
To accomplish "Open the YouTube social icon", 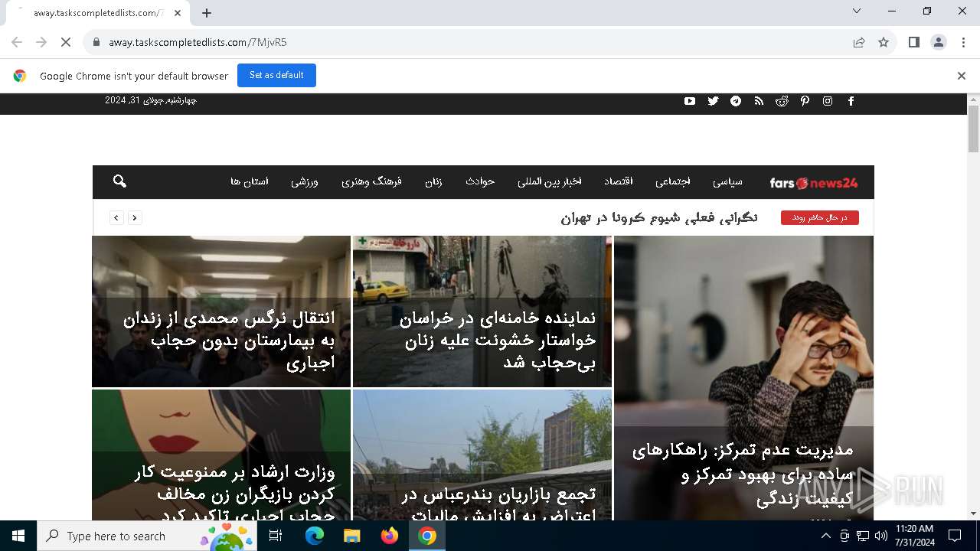I will (690, 101).
